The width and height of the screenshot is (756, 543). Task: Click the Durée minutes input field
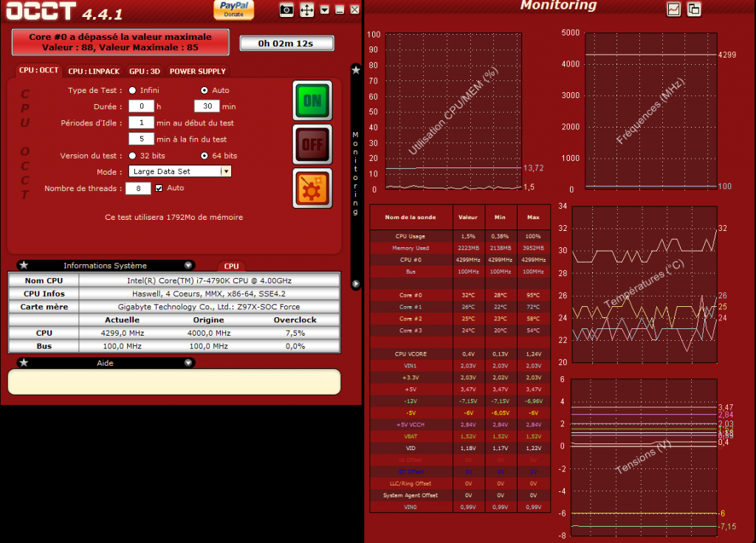(x=207, y=106)
